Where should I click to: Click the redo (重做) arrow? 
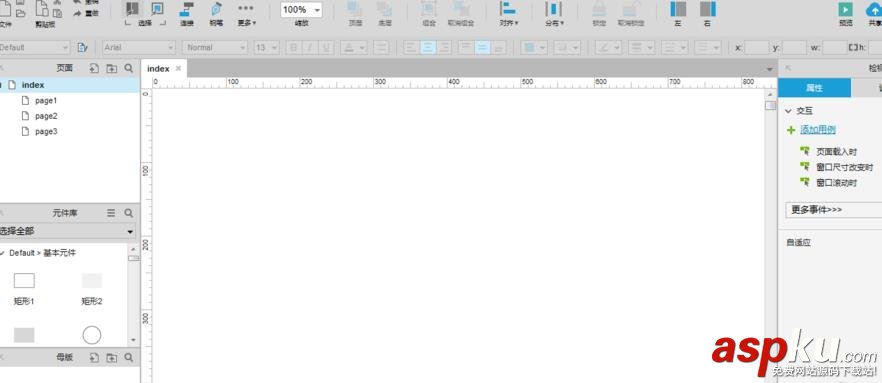(x=78, y=13)
